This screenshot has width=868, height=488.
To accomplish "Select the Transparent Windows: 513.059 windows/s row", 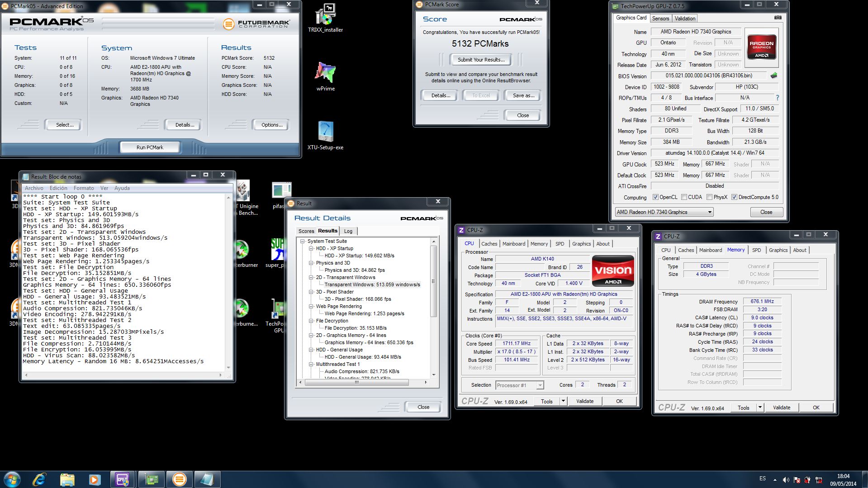I will (x=372, y=284).
